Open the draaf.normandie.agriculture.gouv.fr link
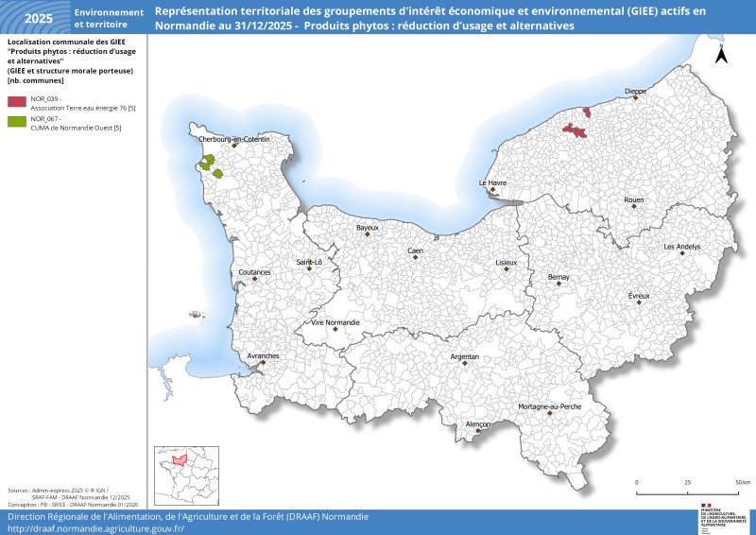 (x=96, y=528)
